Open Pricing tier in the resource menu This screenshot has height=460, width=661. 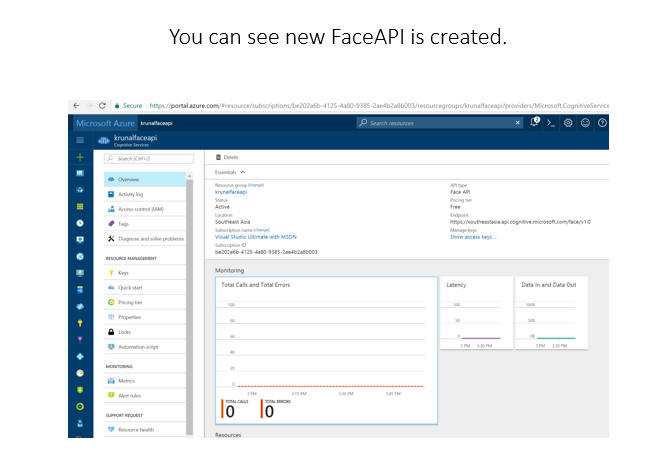point(130,301)
